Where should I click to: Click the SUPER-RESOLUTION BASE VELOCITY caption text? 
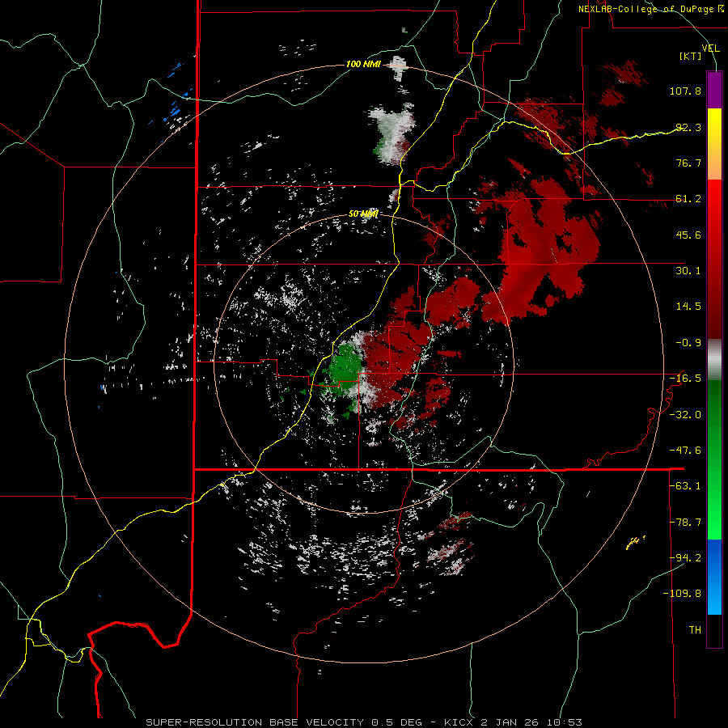(255, 722)
